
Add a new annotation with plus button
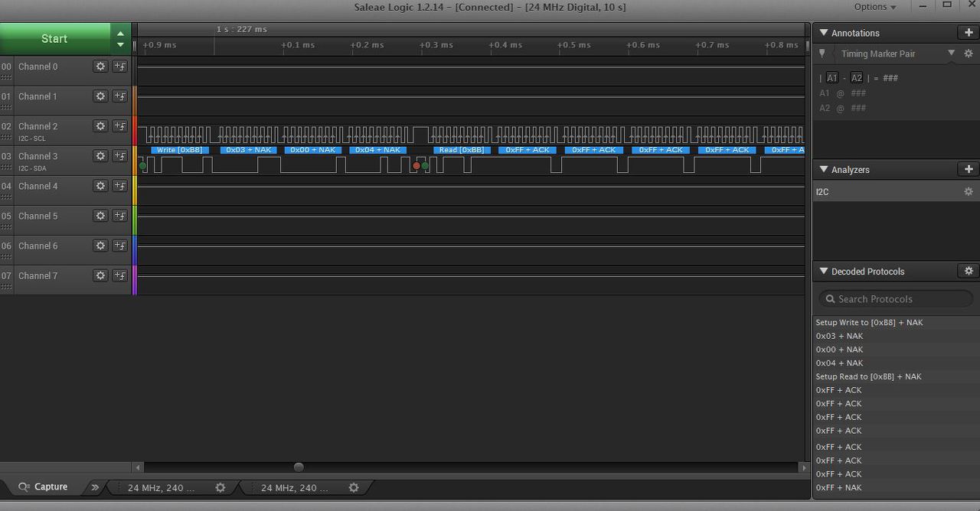tap(969, 33)
